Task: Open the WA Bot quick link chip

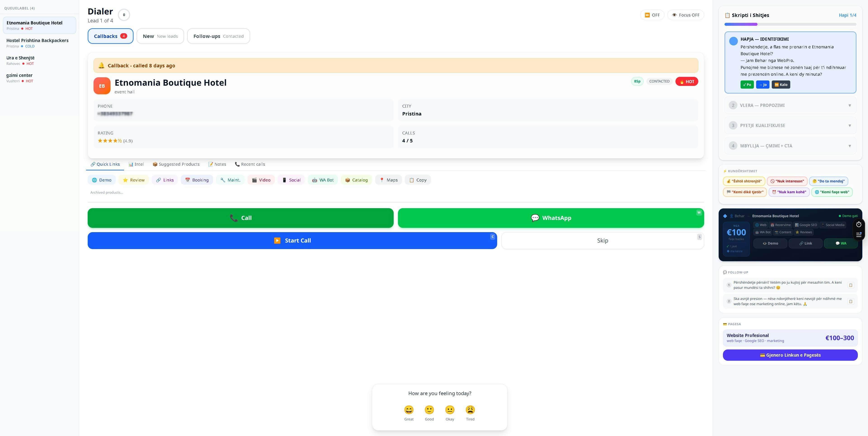Action: pos(323,180)
